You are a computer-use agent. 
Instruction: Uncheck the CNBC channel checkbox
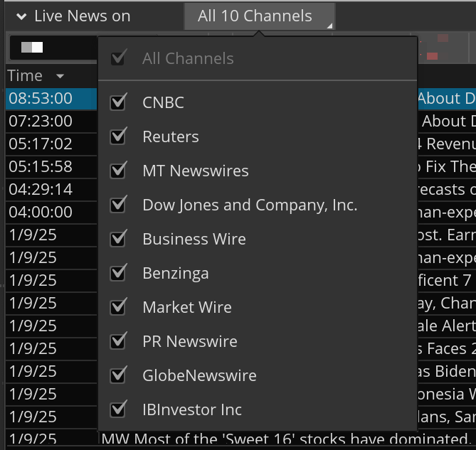coord(119,102)
